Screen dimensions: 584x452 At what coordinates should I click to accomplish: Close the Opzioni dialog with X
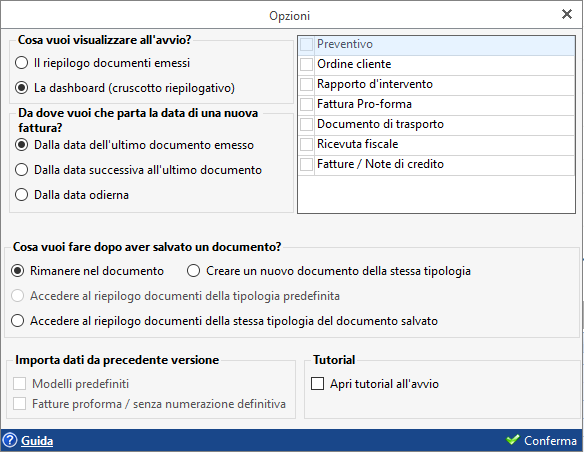click(x=566, y=14)
